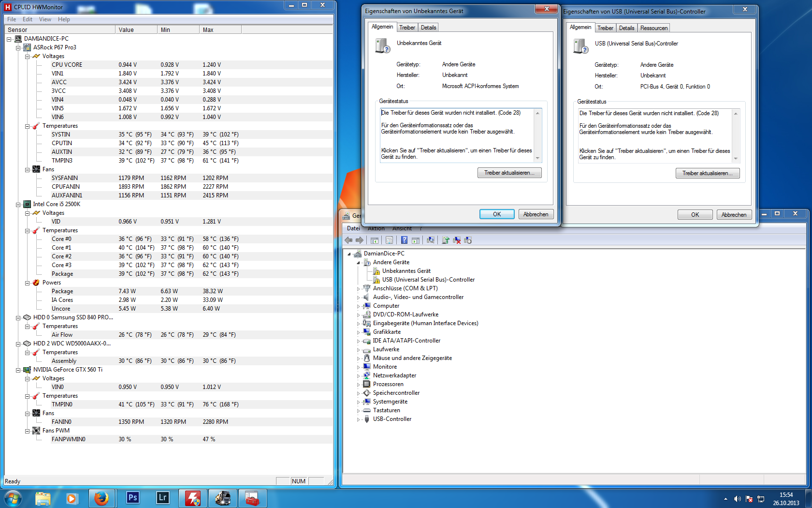Click Treiber aktualisieren in USB Controller dialog
The image size is (812, 508).
(x=708, y=173)
